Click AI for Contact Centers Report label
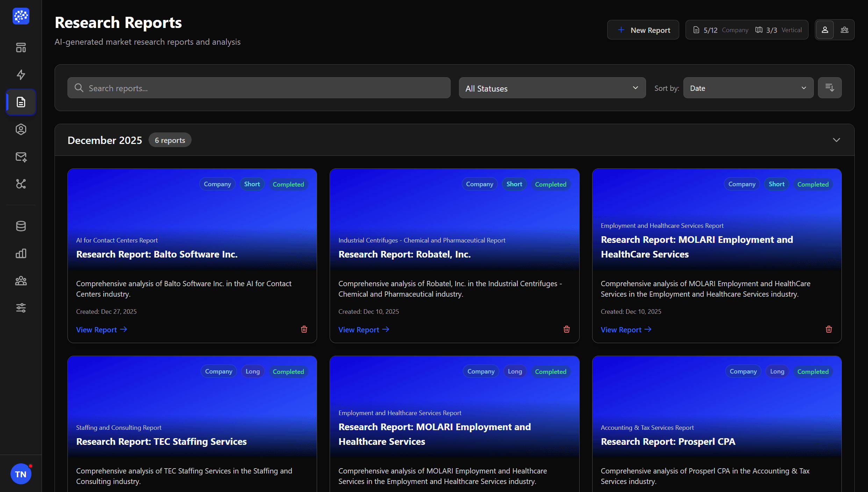The width and height of the screenshot is (868, 492). [x=117, y=240]
